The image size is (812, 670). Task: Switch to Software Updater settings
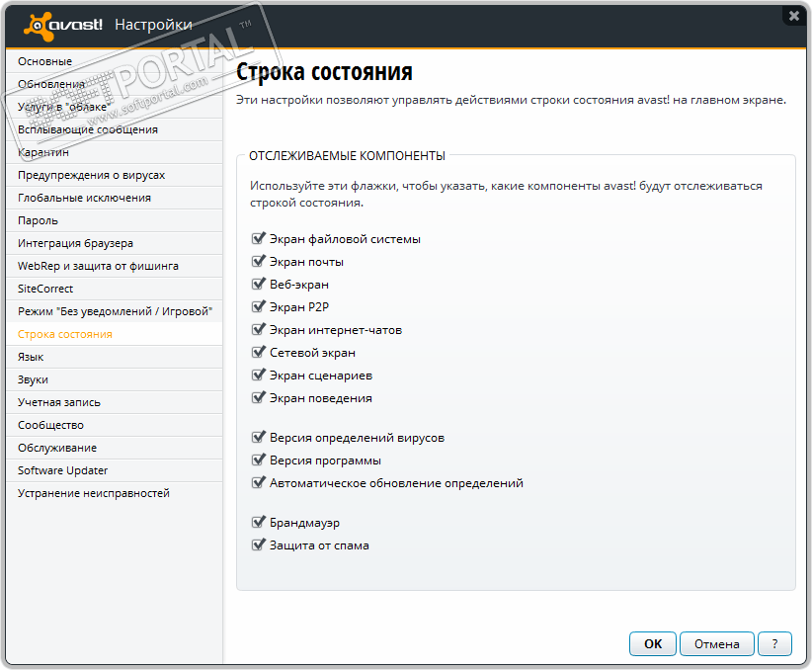point(62,470)
